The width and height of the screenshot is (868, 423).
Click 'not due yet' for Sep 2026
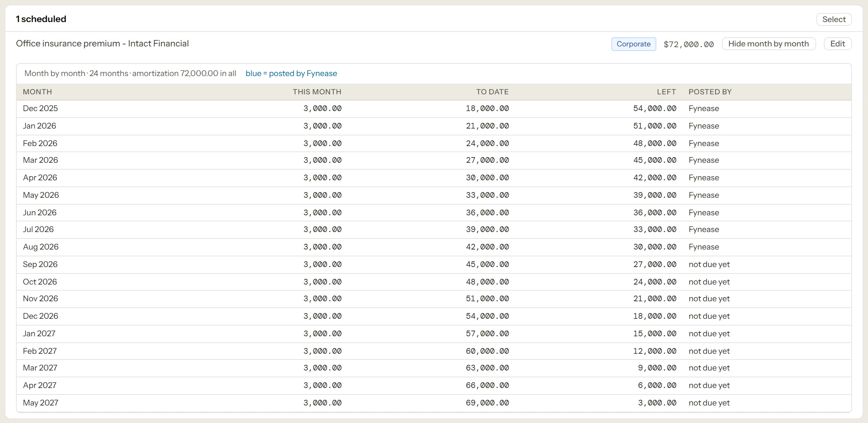tap(709, 264)
